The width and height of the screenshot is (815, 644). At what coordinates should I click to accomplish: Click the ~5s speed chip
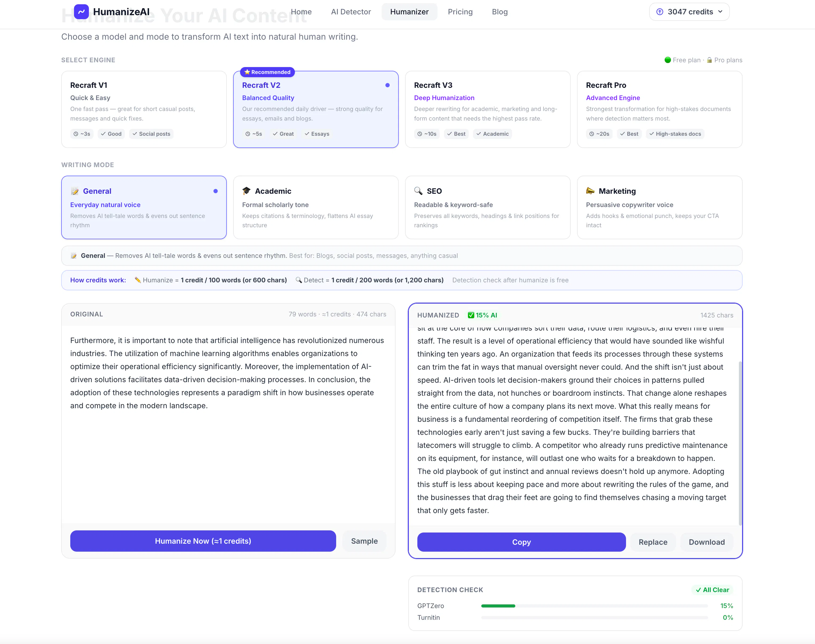pyautogui.click(x=254, y=134)
